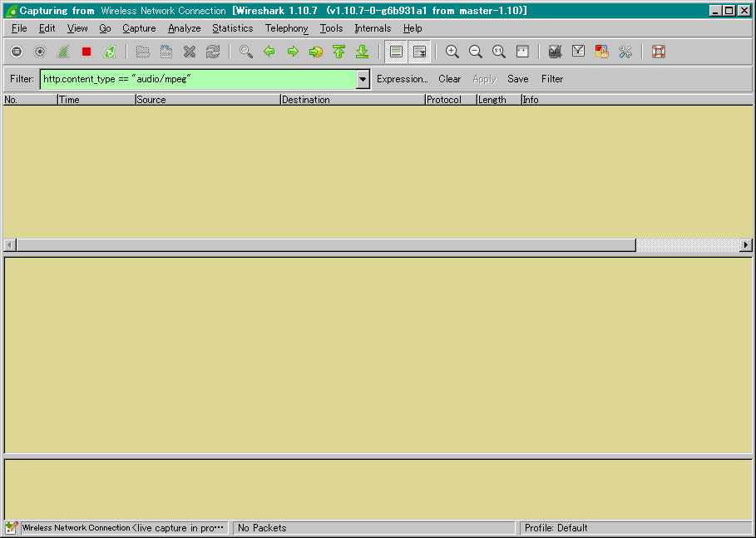Toggle packet list colorization
The image size is (756, 538).
[397, 52]
